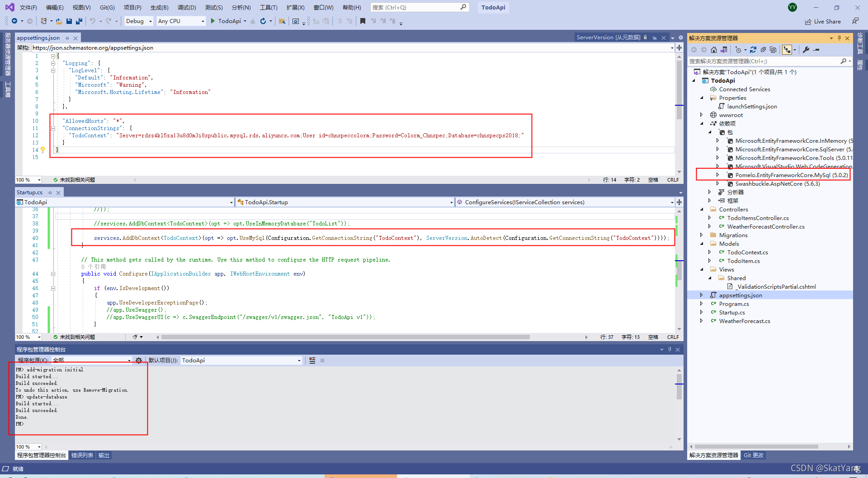Screen dimensions: 868x478
Task: Click the Sync with Active Document icon
Action: (788, 50)
